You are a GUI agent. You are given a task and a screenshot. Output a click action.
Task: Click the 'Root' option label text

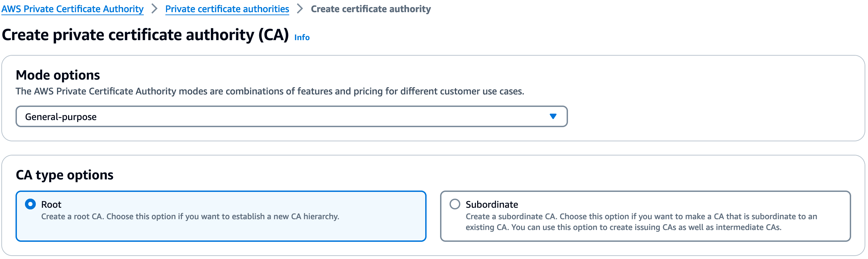point(51,204)
